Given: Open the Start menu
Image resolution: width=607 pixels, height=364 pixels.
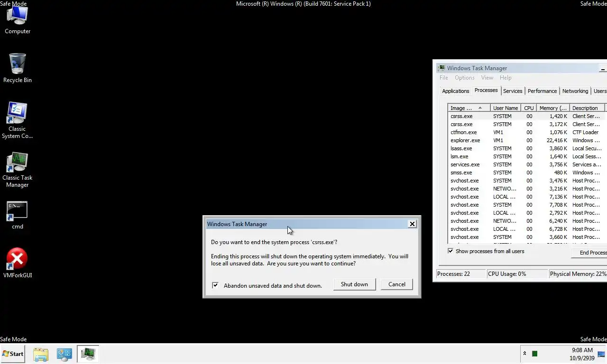Looking at the screenshot, I should click(x=13, y=354).
